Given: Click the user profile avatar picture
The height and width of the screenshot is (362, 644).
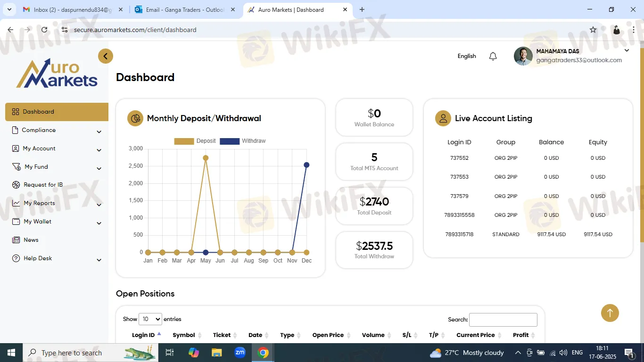Looking at the screenshot, I should (523, 56).
